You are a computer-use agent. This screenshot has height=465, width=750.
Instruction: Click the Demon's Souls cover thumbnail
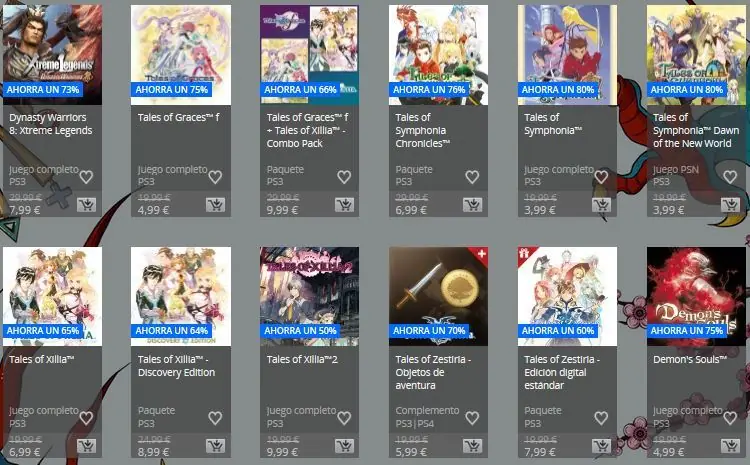pos(696,296)
